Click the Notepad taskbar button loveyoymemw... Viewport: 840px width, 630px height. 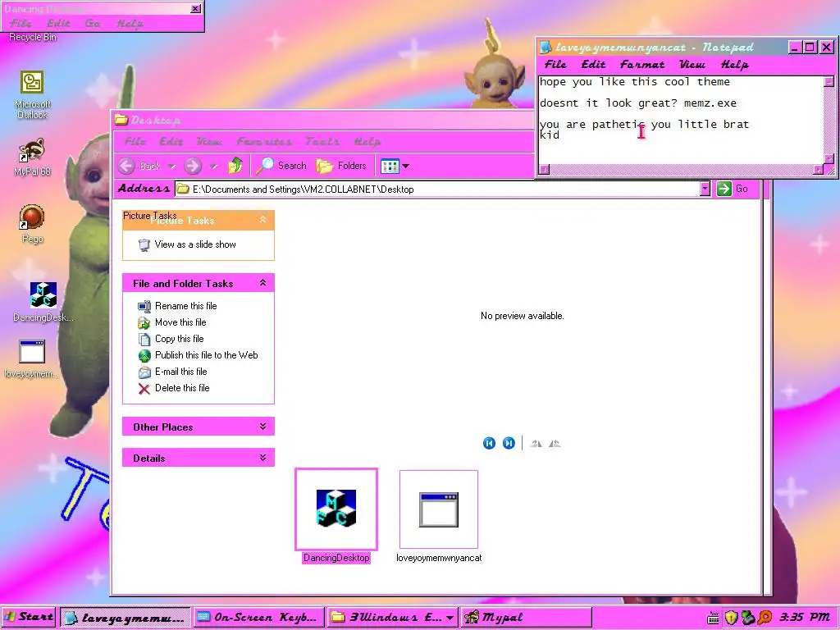(x=126, y=617)
